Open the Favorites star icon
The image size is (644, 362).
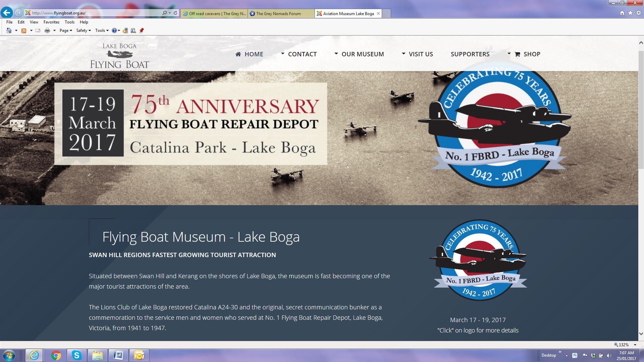[630, 13]
